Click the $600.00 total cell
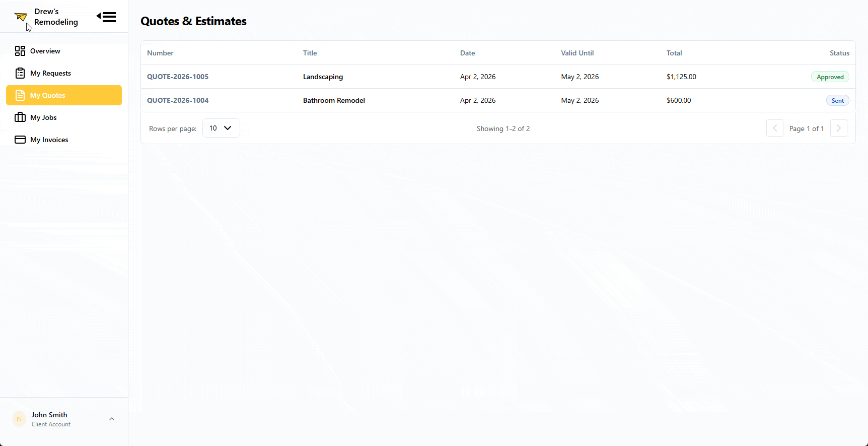868x446 pixels. [x=679, y=100]
